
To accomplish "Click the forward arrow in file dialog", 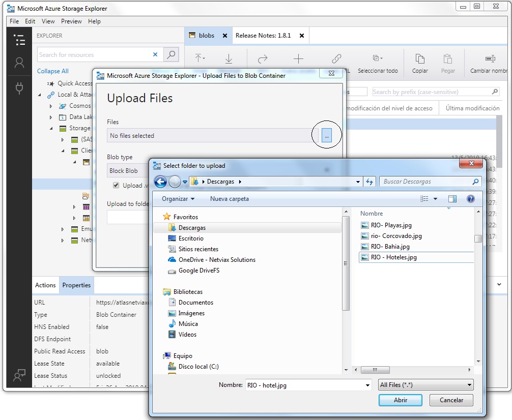I will [175, 182].
